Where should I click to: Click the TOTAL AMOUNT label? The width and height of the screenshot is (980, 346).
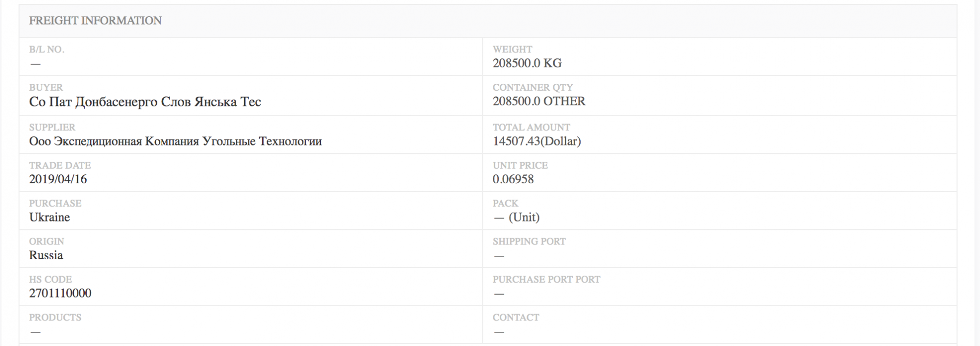tap(532, 127)
